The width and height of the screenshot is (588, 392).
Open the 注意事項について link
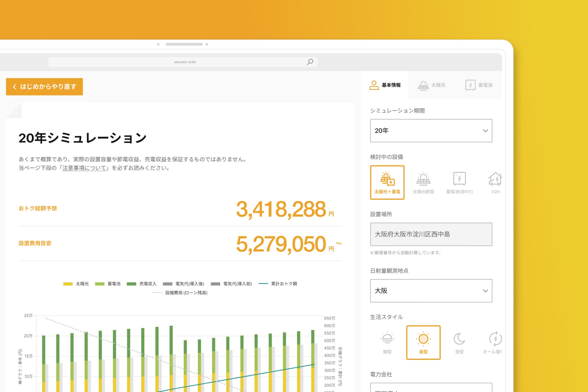[84, 168]
